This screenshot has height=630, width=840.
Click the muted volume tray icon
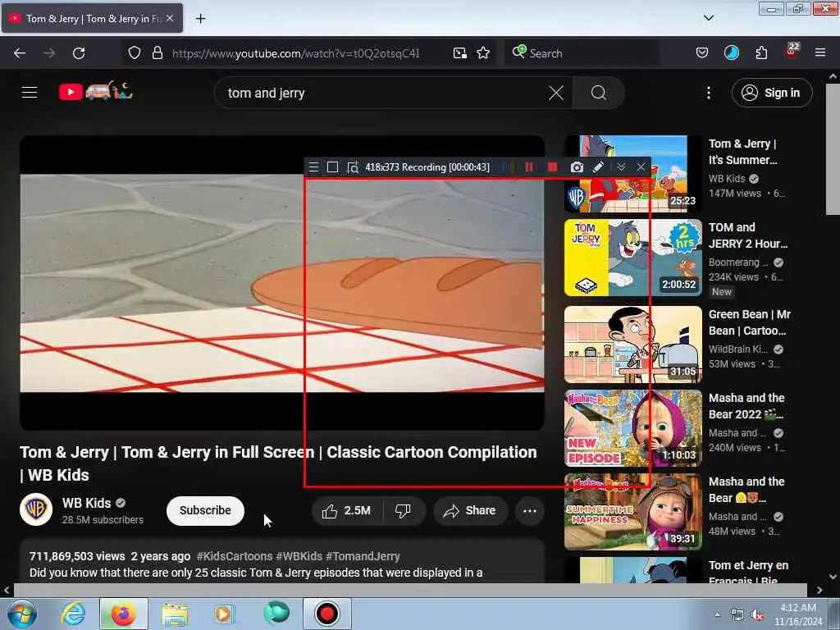coord(757,615)
